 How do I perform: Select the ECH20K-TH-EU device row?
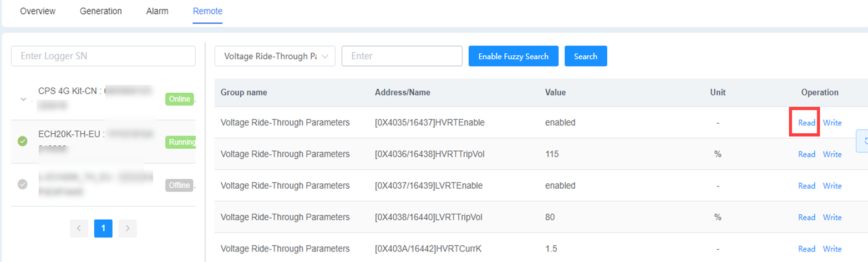(x=103, y=142)
